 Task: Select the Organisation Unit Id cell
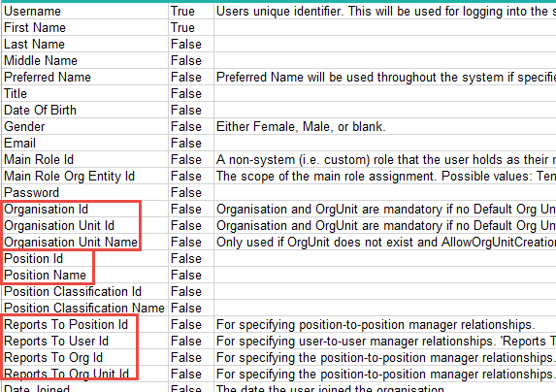pyautogui.click(x=85, y=225)
